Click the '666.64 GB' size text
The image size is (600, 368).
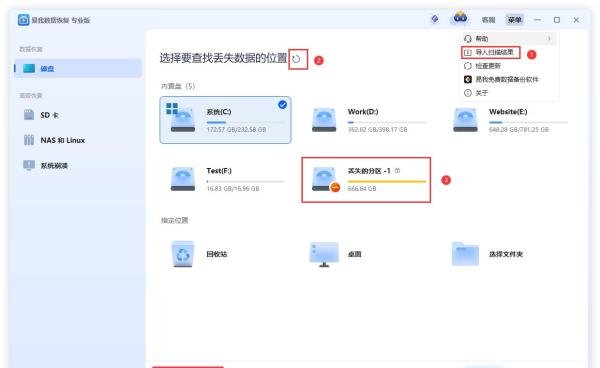point(362,189)
